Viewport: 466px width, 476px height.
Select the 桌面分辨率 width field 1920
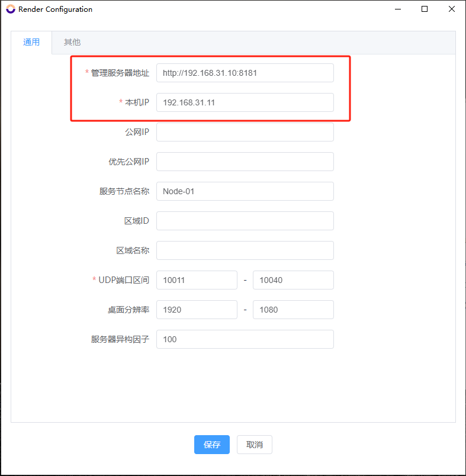coord(197,310)
